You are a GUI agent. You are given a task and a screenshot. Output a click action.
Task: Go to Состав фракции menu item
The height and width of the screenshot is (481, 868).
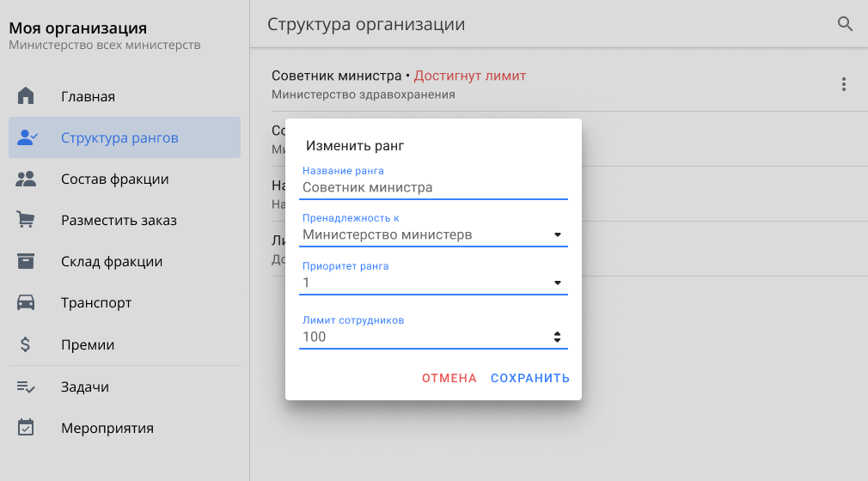(x=114, y=179)
